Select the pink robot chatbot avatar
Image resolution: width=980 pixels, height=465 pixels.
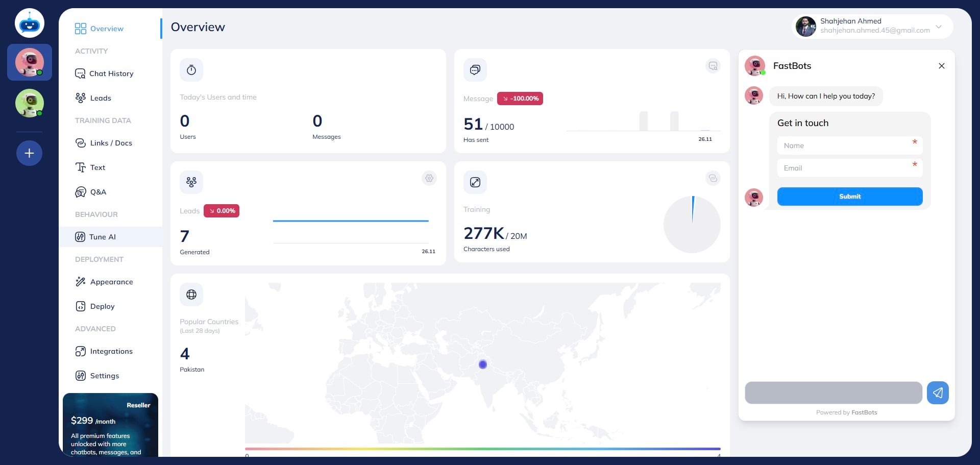[29, 62]
